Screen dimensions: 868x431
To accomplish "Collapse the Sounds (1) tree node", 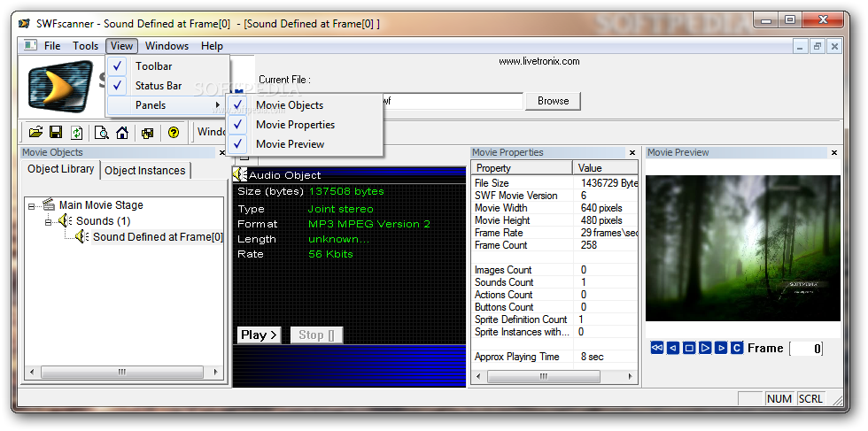I will 49,221.
